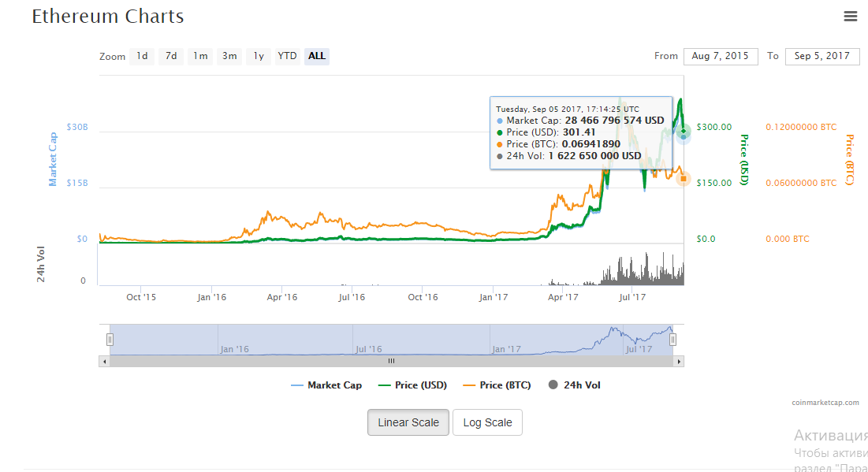Switch zoom to YTD
The image size is (868, 472).
pos(288,56)
